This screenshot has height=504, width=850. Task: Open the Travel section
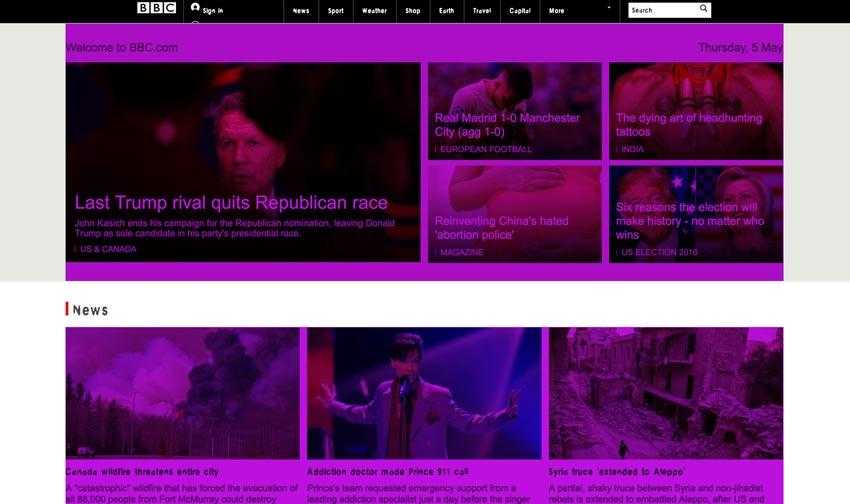click(482, 11)
